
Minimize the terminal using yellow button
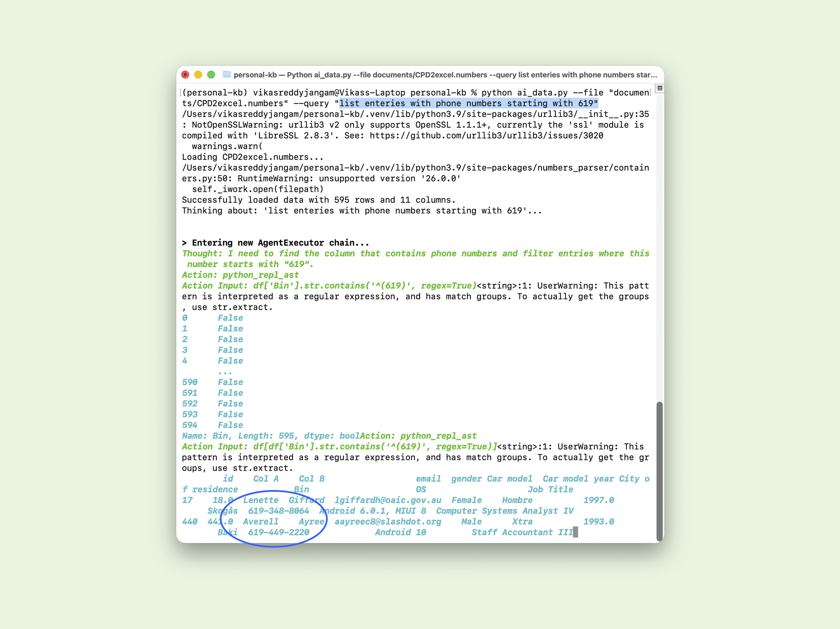[x=198, y=75]
